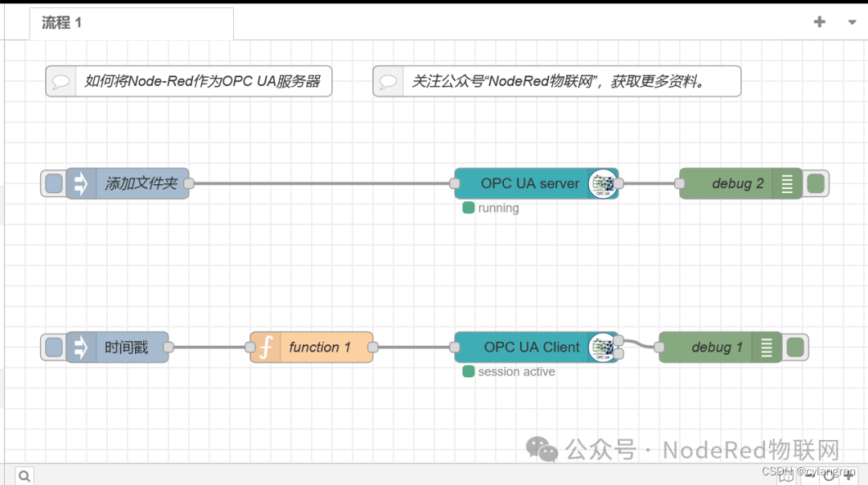The height and width of the screenshot is (485, 868).
Task: Select the 时间戳 node label
Action: 127,347
